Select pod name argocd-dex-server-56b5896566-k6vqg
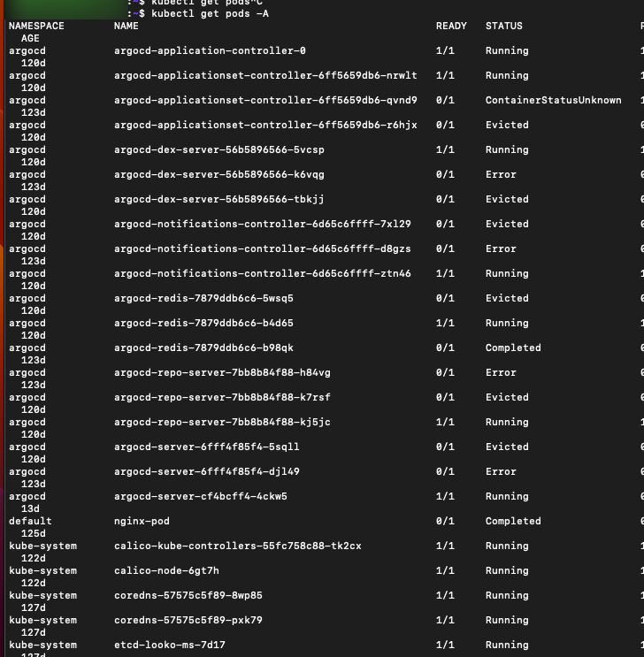Viewport: 644px width, 657px height. (218, 174)
